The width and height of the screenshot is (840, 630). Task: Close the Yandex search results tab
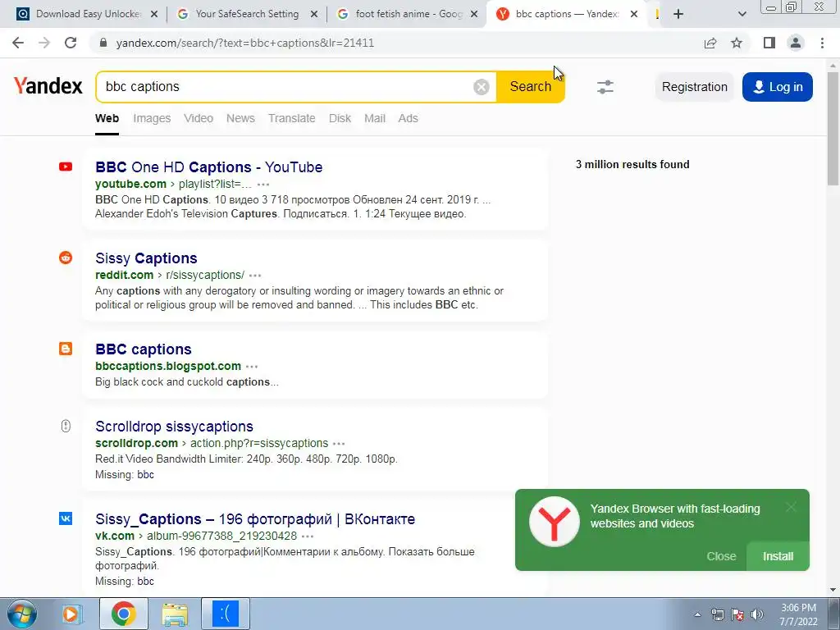pos(634,15)
